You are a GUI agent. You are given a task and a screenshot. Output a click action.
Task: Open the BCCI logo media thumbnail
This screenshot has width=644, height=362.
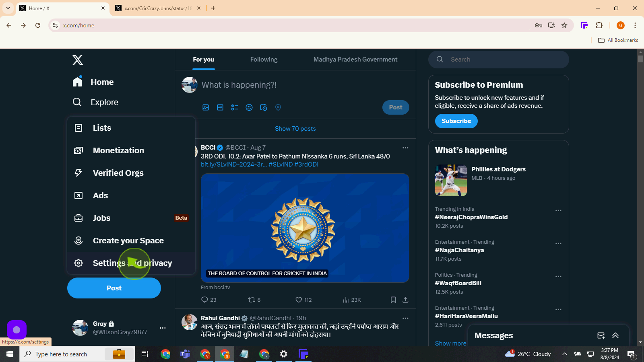coord(305,228)
